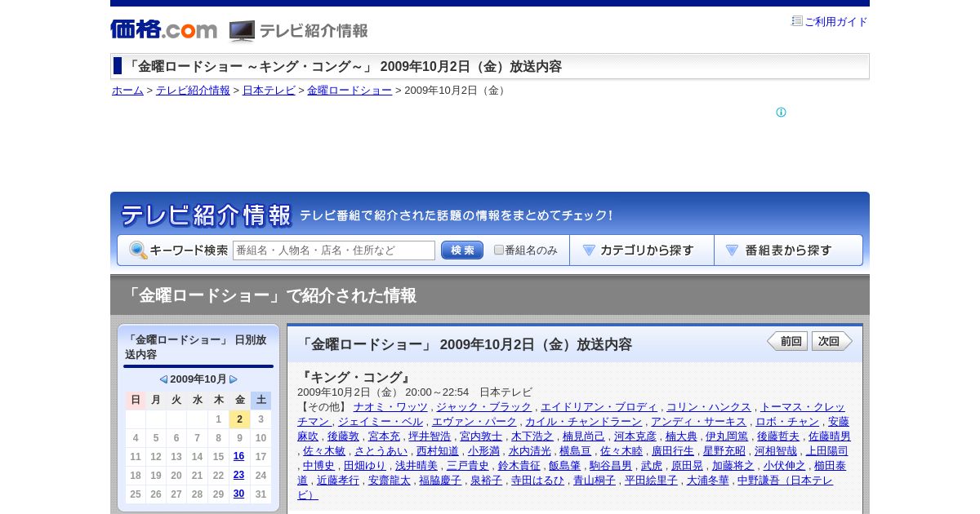Open テレビ紹介情報 breadcrumb link
The width and height of the screenshot is (980, 514).
193,91
